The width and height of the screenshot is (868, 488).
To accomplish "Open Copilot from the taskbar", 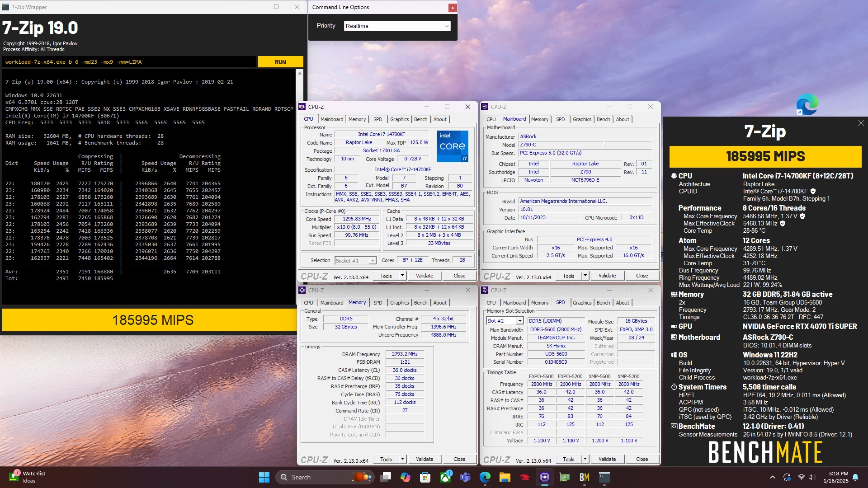I will click(x=406, y=477).
